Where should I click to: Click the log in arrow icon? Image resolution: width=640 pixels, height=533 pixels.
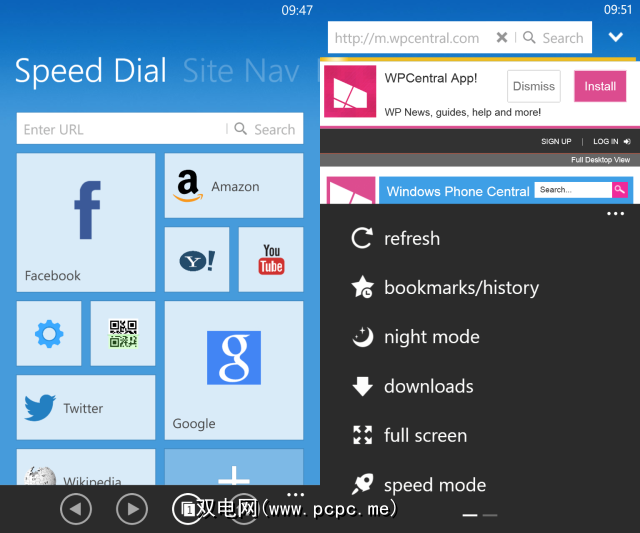[x=627, y=142]
